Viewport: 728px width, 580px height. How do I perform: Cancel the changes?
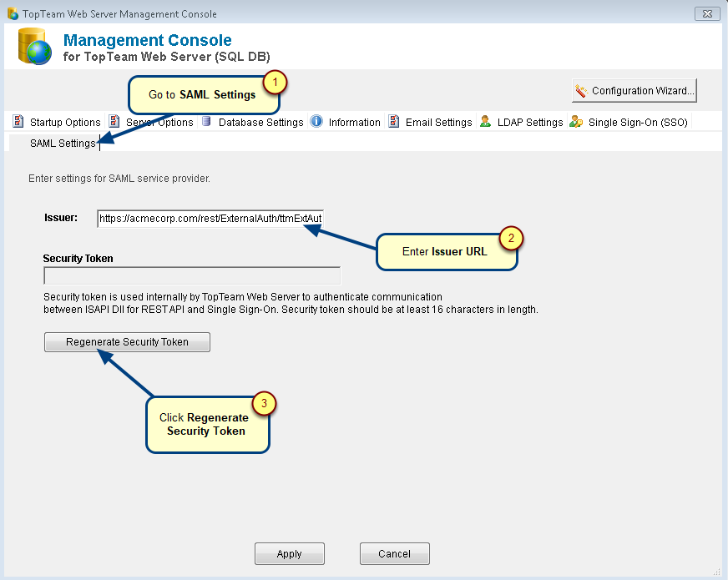click(x=395, y=553)
